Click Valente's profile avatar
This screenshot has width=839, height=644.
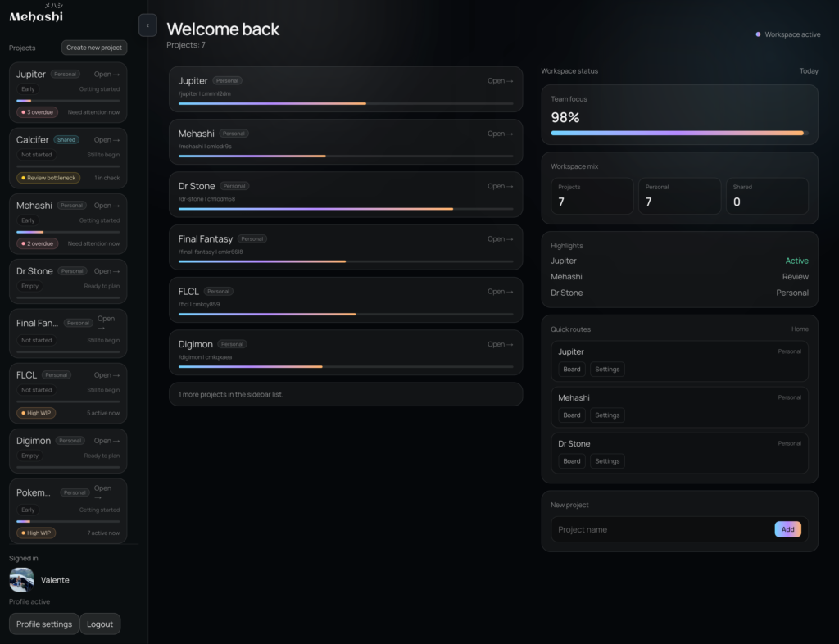pos(21,580)
